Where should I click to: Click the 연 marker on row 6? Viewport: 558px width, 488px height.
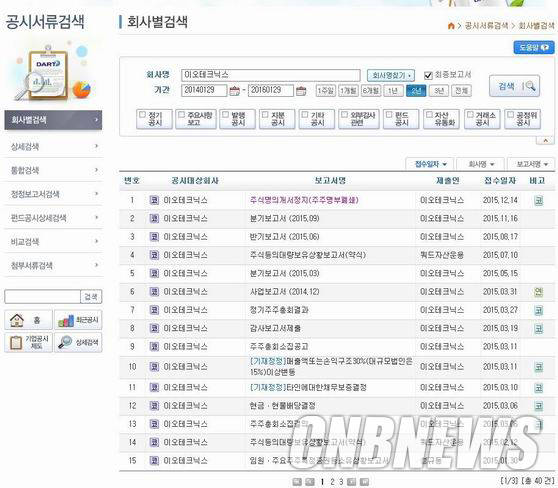[x=538, y=292]
